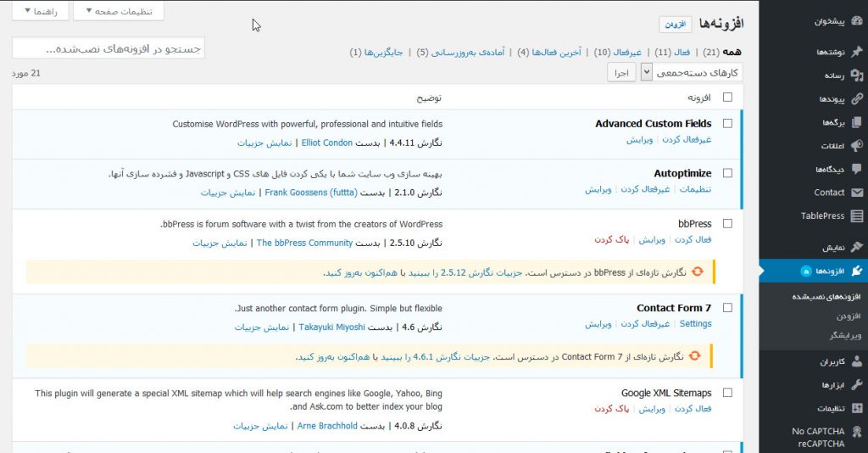
Task: Click the update icon in Contact Form 7 notice
Action: tap(695, 356)
